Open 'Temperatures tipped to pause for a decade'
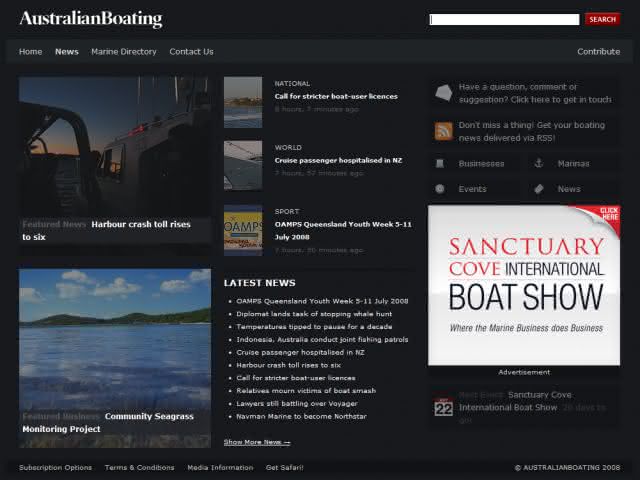Image resolution: width=640 pixels, height=480 pixels. pos(314,327)
